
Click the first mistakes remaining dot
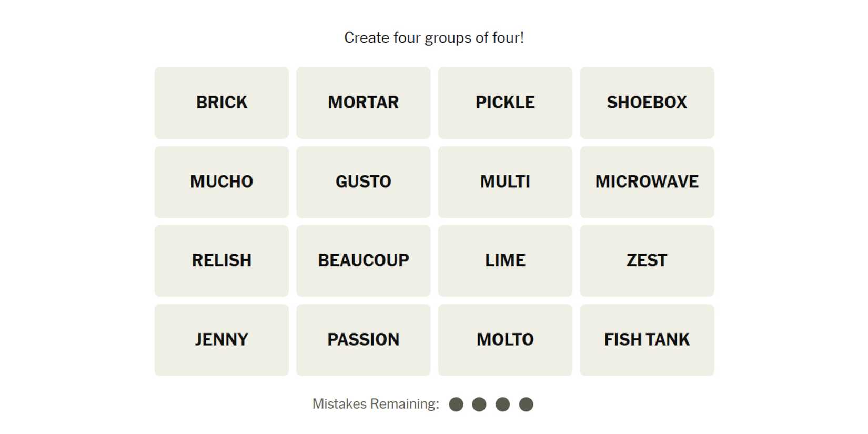tap(456, 405)
